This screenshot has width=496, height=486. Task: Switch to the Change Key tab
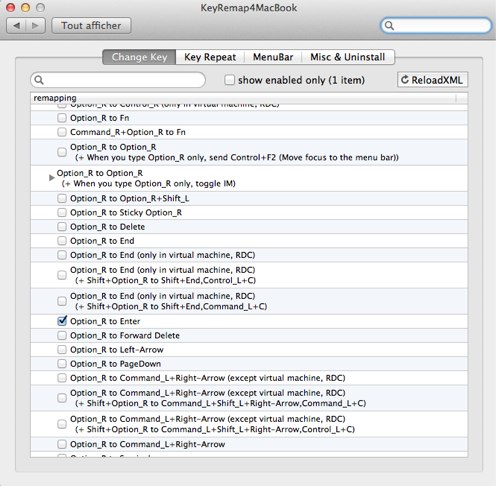pos(139,57)
